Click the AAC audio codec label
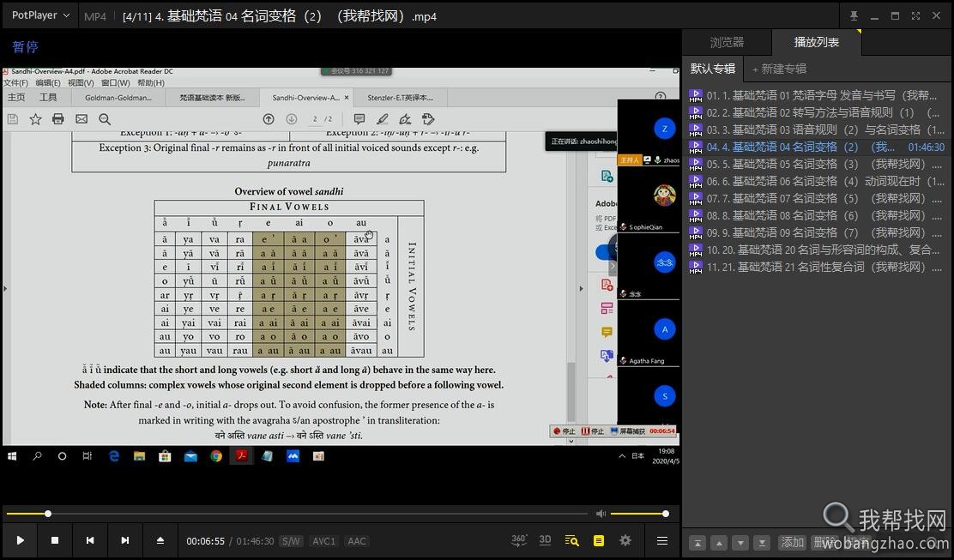954x560 pixels. tap(357, 541)
